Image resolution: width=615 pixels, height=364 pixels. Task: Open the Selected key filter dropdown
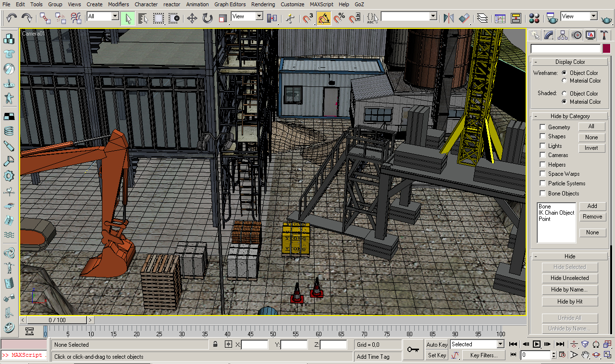tap(500, 344)
